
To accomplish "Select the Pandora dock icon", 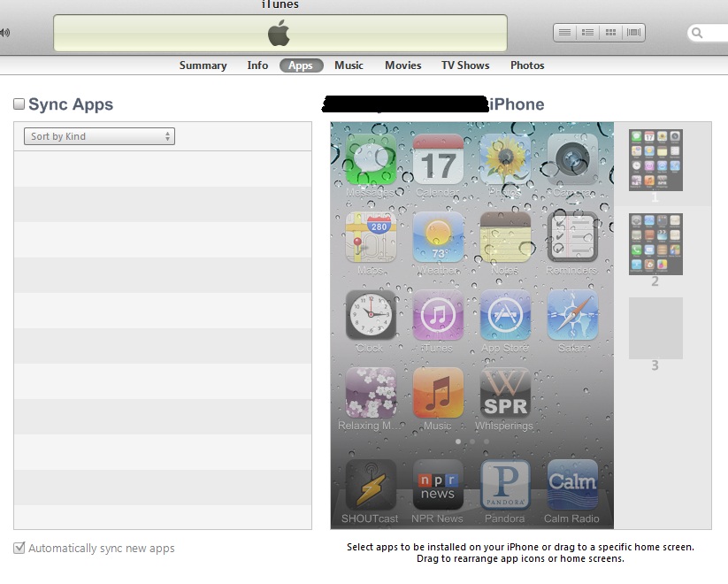I will (505, 485).
